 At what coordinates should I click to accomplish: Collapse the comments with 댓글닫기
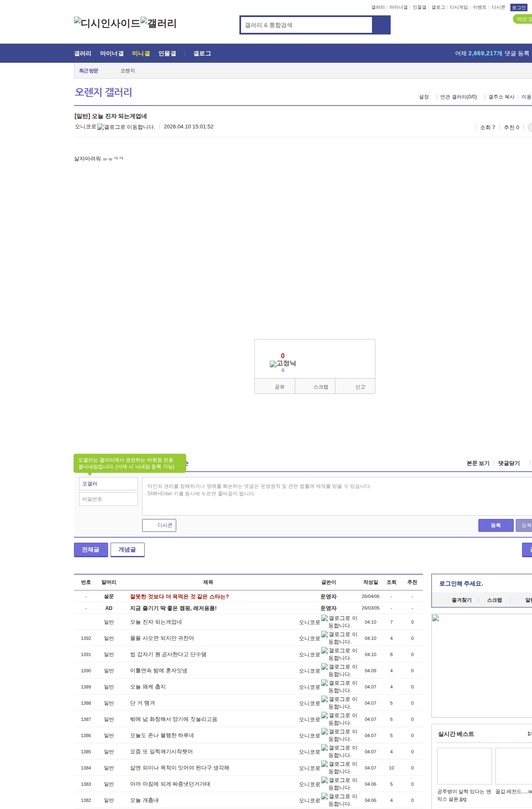(x=509, y=463)
